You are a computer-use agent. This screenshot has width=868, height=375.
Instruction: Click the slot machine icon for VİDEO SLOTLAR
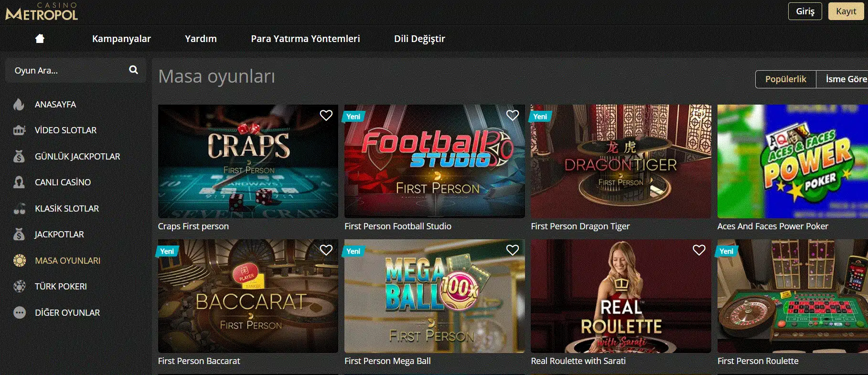[19, 130]
